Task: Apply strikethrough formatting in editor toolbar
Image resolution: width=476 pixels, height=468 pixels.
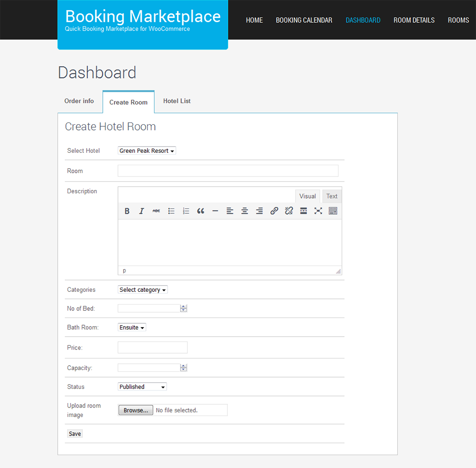Action: [156, 211]
